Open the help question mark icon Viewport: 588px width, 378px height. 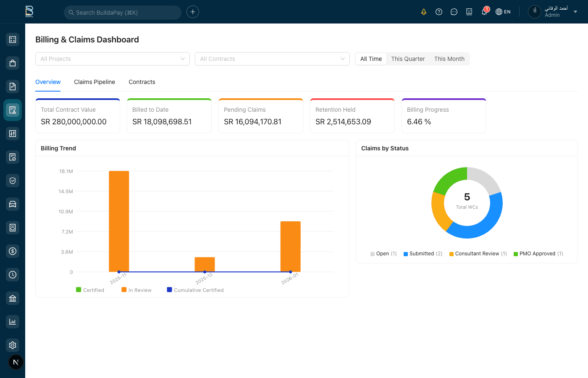(x=439, y=12)
